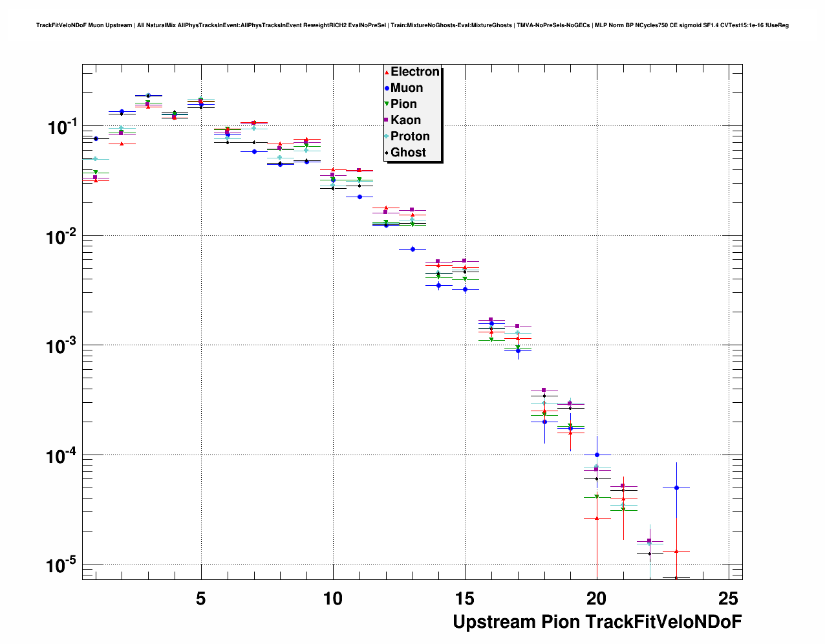Click the blue Muon data point at x=20
Image resolution: width=825 pixels, height=644 pixels.
[597, 455]
